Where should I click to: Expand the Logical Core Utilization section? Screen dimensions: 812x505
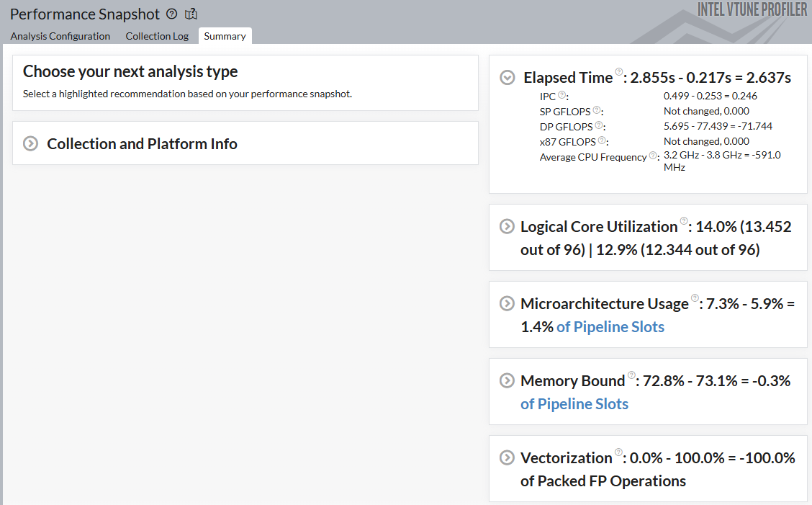click(x=507, y=226)
